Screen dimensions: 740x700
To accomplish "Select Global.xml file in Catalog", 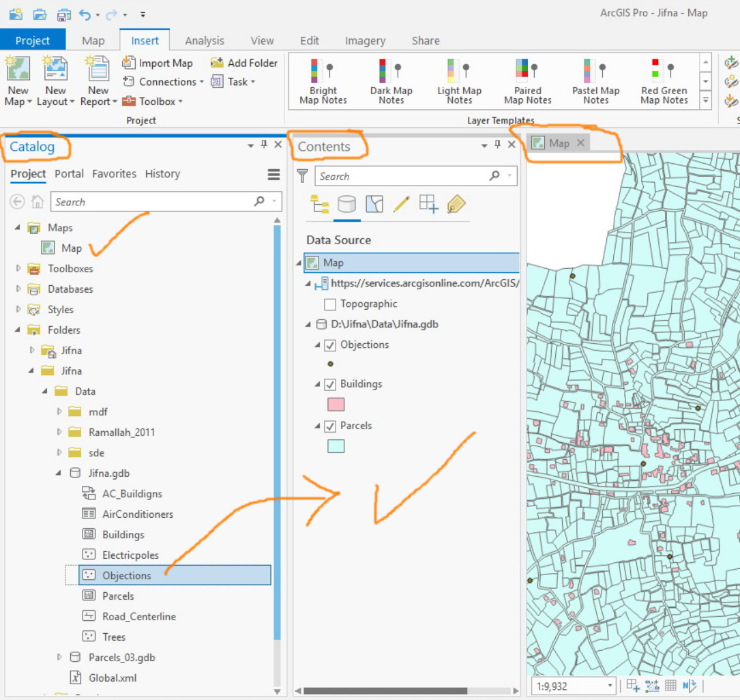I will point(113,677).
